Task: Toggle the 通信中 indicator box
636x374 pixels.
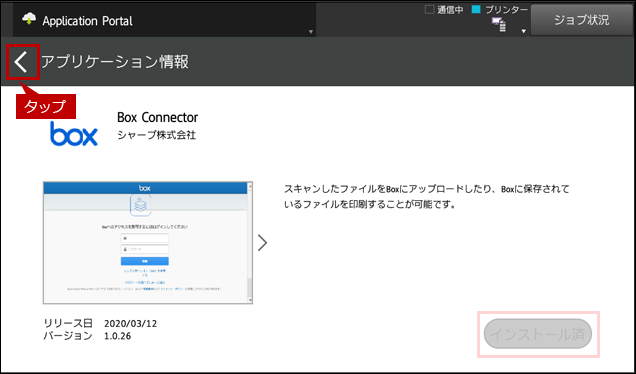Action: click(429, 10)
